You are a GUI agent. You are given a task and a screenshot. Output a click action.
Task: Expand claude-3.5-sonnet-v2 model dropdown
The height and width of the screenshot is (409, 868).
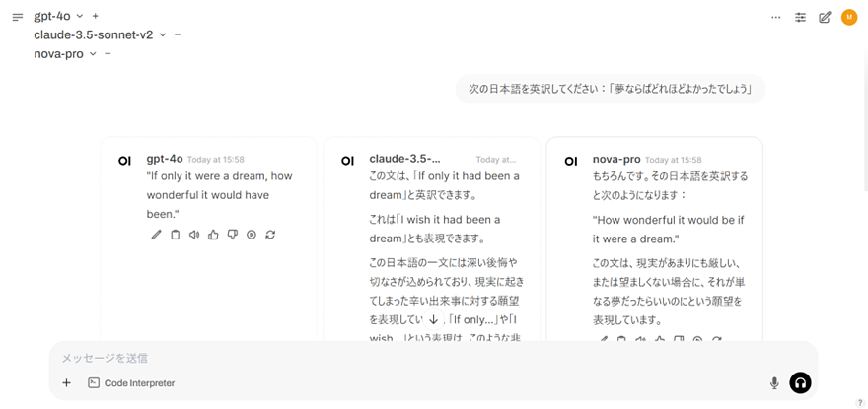coord(163,34)
